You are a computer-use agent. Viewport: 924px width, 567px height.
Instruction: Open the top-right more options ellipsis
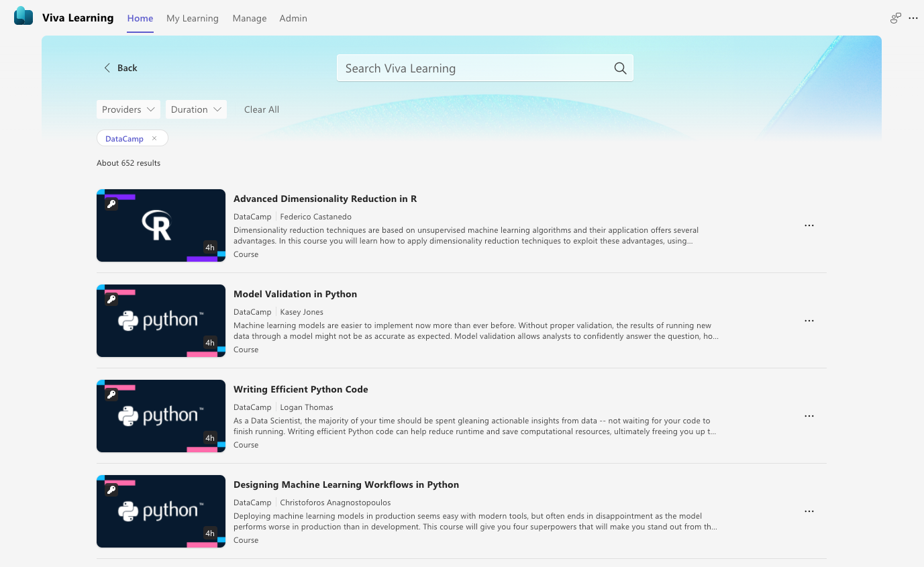913,18
